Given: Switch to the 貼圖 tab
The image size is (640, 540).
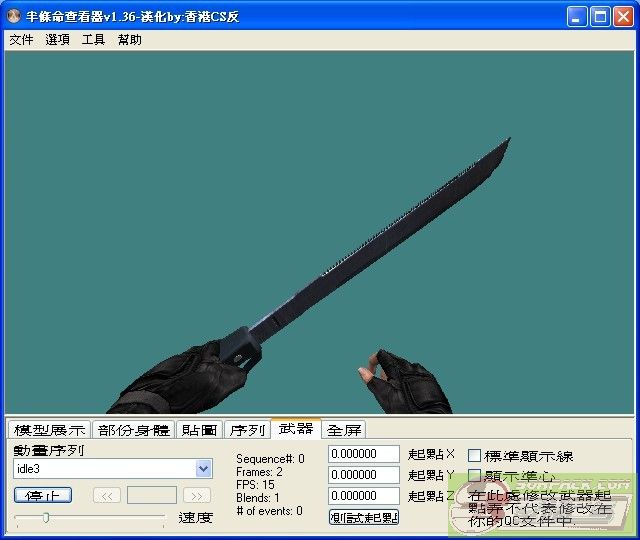Looking at the screenshot, I should (x=199, y=430).
